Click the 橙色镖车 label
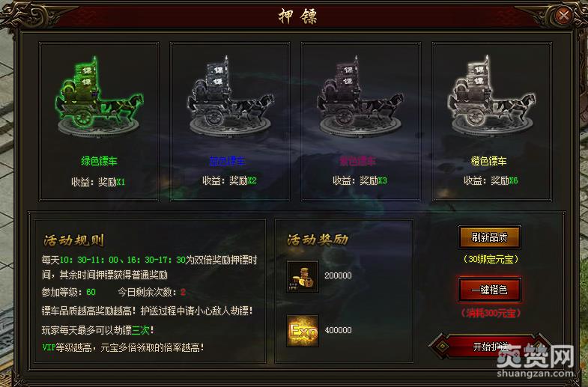The height and width of the screenshot is (387, 588). pyautogui.click(x=488, y=161)
